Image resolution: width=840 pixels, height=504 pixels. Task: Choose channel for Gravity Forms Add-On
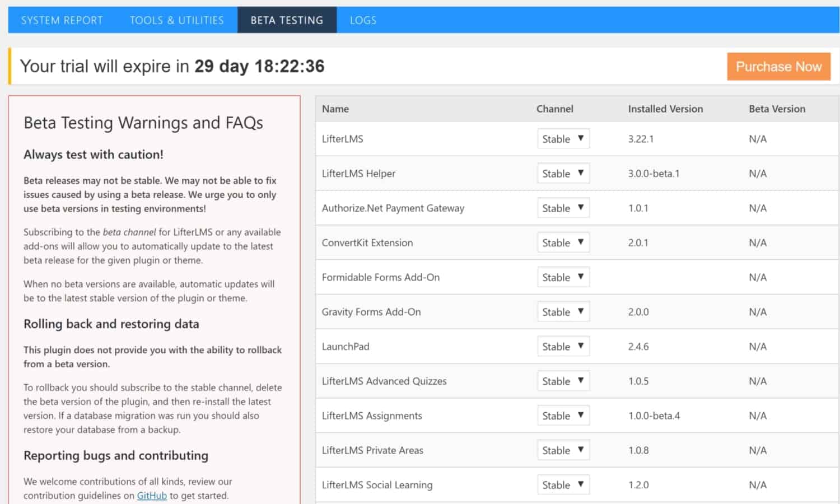(x=563, y=312)
